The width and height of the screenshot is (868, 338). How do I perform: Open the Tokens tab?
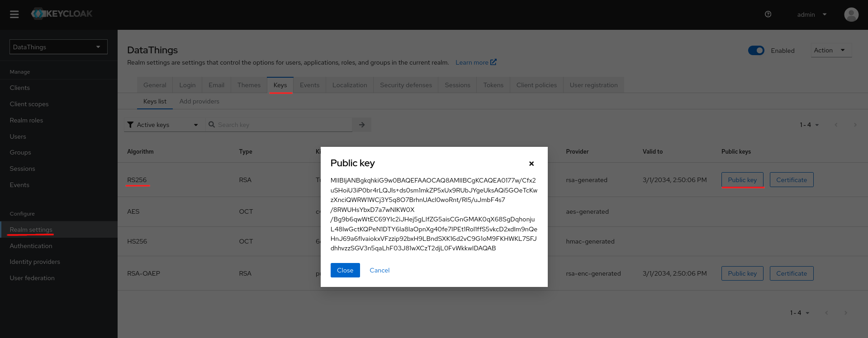click(493, 85)
